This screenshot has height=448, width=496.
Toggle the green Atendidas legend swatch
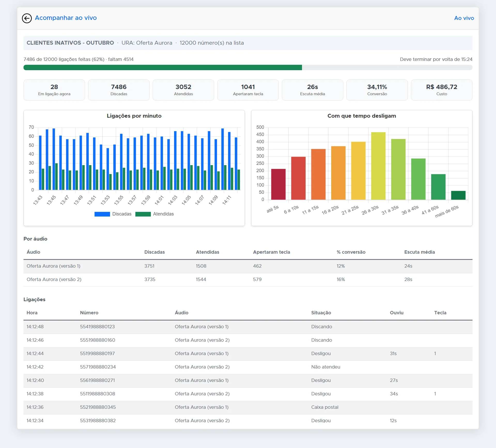143,214
